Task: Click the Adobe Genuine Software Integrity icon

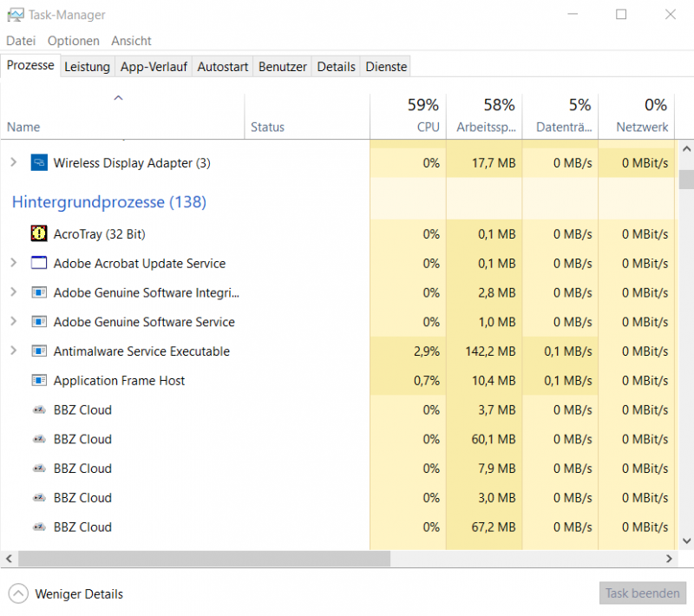Action: point(38,292)
